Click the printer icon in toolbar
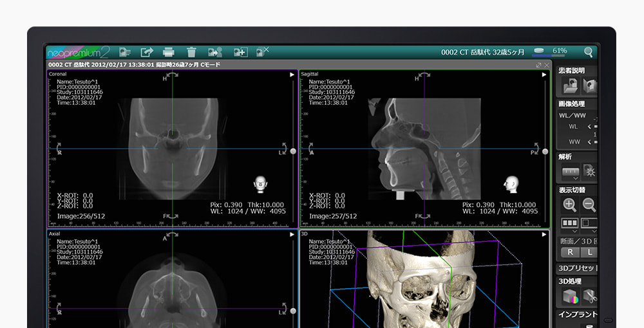644x328 pixels. [x=168, y=52]
